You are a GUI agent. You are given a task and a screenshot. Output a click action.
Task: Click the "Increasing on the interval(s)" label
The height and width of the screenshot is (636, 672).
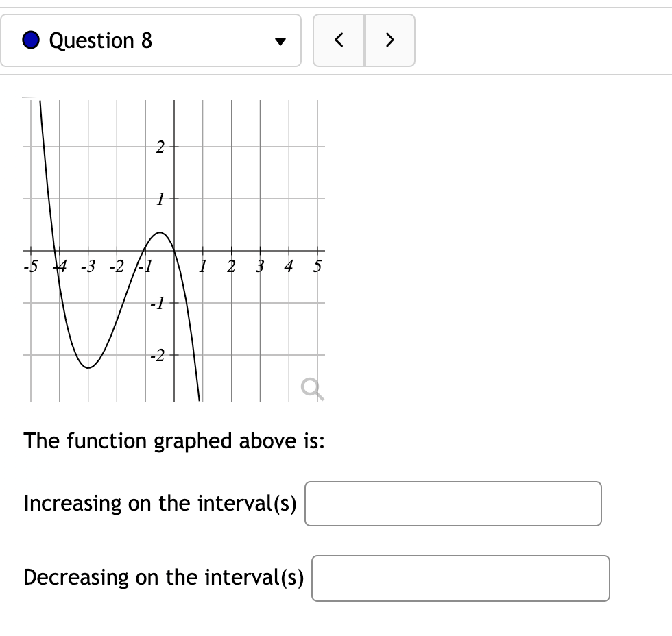pyautogui.click(x=160, y=503)
